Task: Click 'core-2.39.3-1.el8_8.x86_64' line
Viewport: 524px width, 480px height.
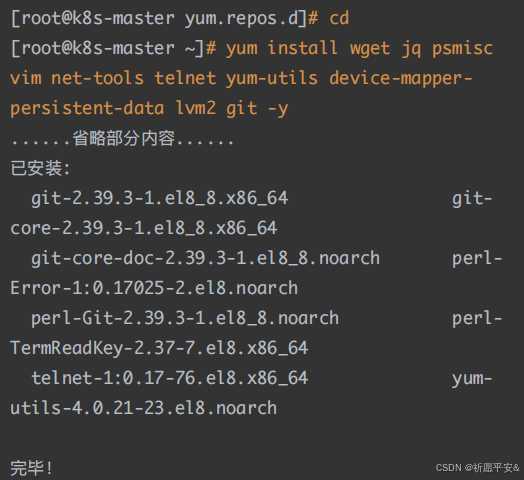Action: [x=144, y=228]
